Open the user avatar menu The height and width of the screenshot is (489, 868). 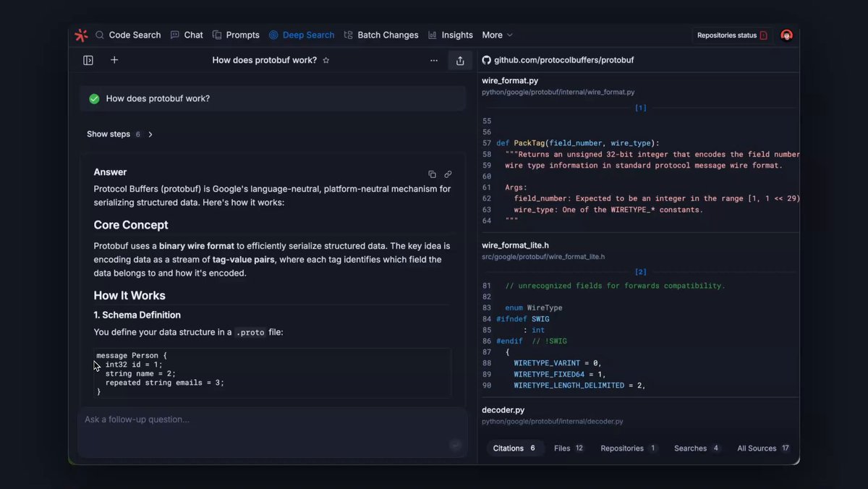coord(787,35)
